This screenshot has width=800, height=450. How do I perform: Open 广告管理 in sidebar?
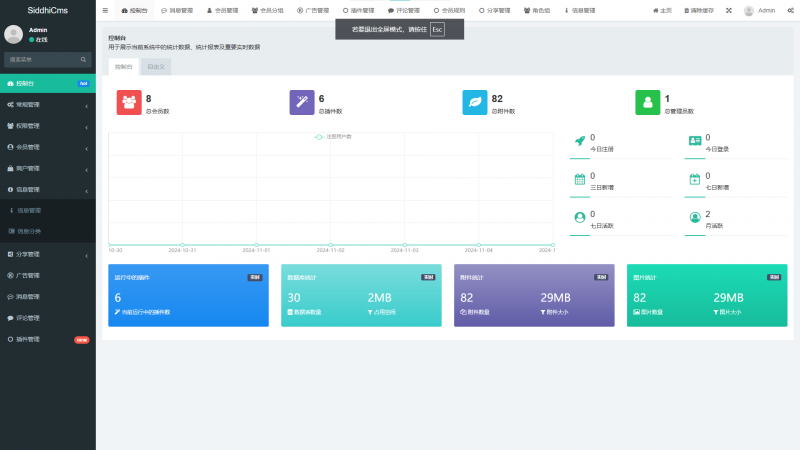click(x=47, y=276)
